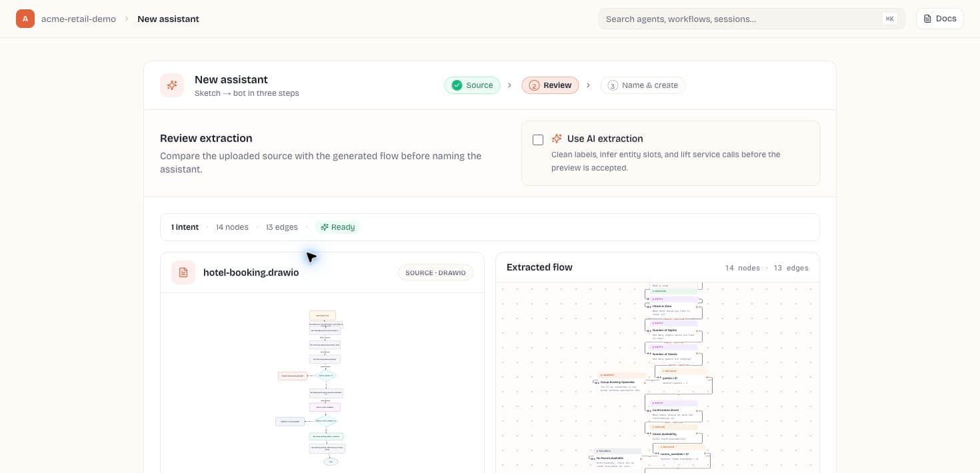Click the SOURCE · DRAWIO badge
This screenshot has width=980, height=473.
(x=435, y=272)
